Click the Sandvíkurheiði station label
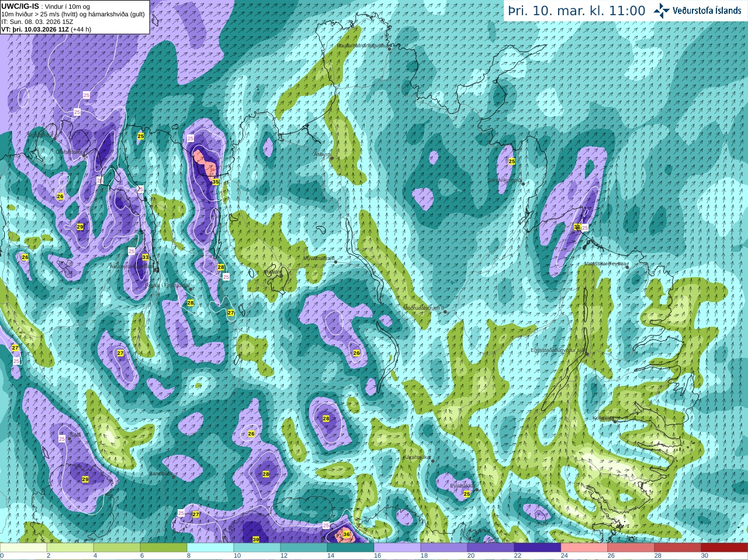The height and width of the screenshot is (560, 748). point(505,180)
